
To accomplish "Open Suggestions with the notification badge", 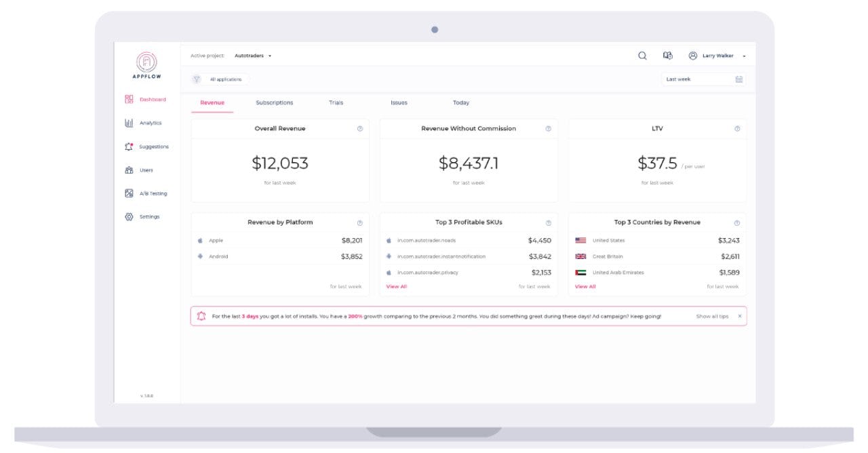I will pos(129,146).
